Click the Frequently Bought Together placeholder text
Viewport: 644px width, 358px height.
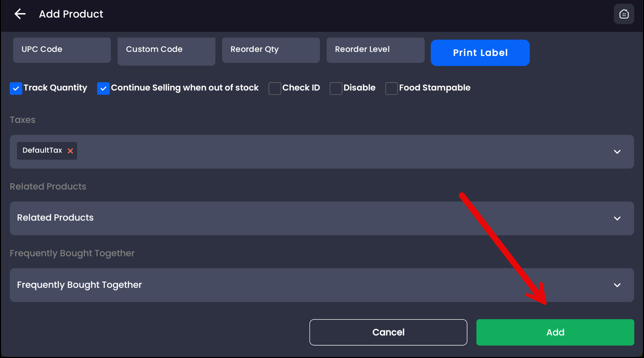click(79, 285)
